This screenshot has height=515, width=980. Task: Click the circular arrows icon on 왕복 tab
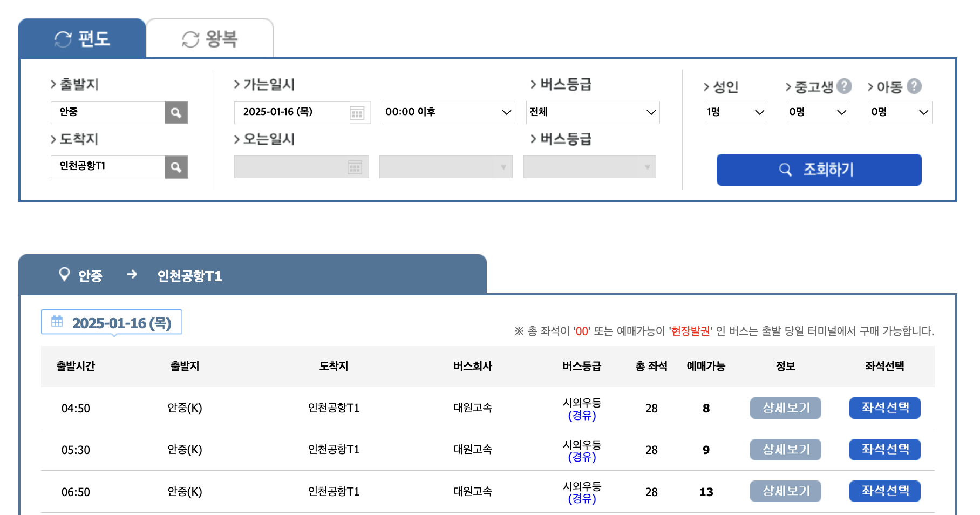click(x=189, y=38)
